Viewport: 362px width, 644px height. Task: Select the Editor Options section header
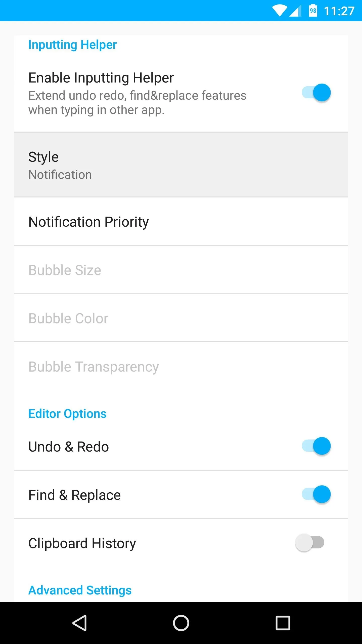(67, 414)
